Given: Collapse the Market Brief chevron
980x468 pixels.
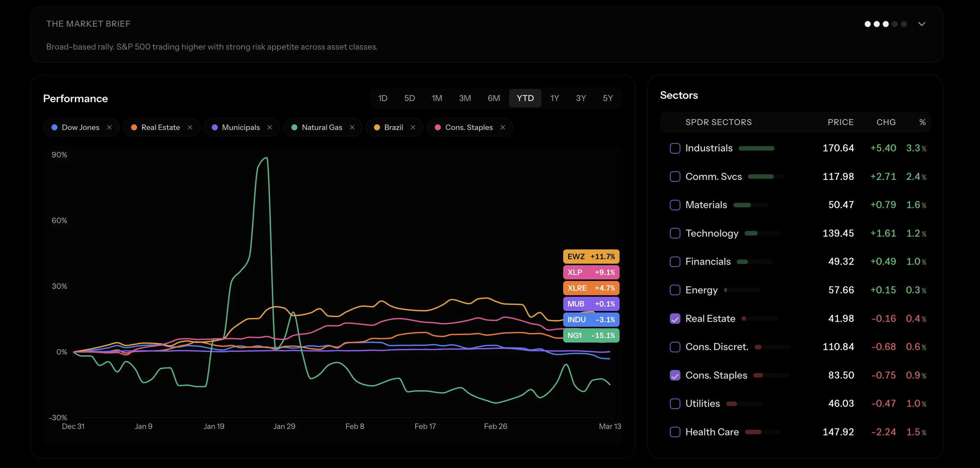Looking at the screenshot, I should pyautogui.click(x=921, y=24).
